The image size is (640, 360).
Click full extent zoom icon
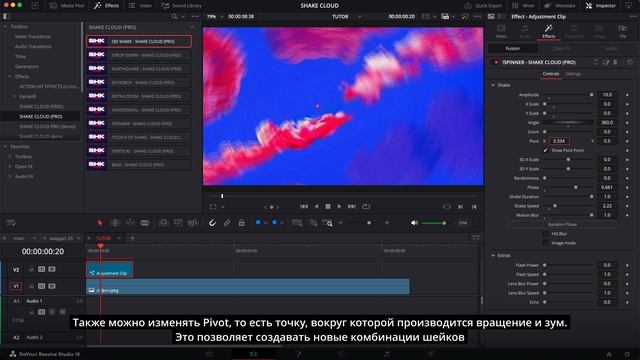(297, 223)
